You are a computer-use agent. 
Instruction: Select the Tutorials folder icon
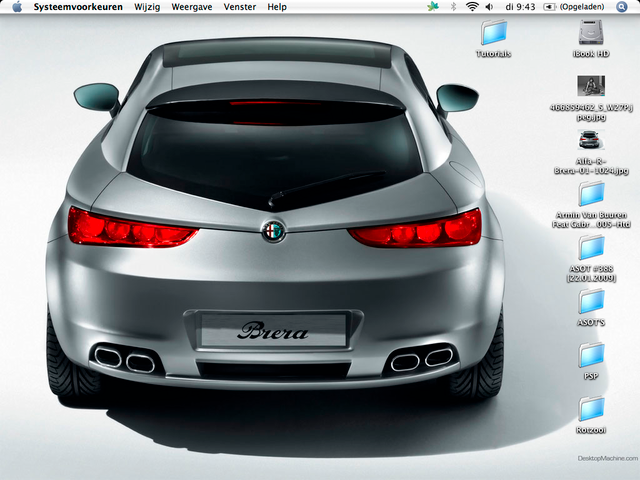point(493,32)
